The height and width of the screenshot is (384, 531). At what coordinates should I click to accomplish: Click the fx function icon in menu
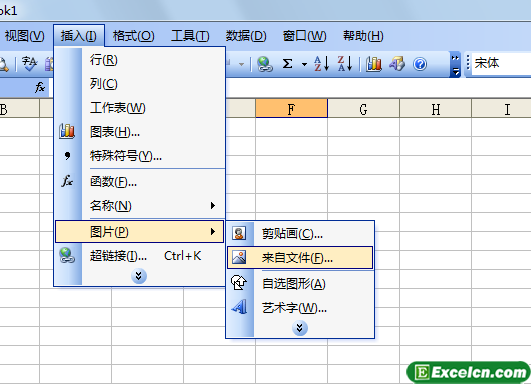click(67, 181)
